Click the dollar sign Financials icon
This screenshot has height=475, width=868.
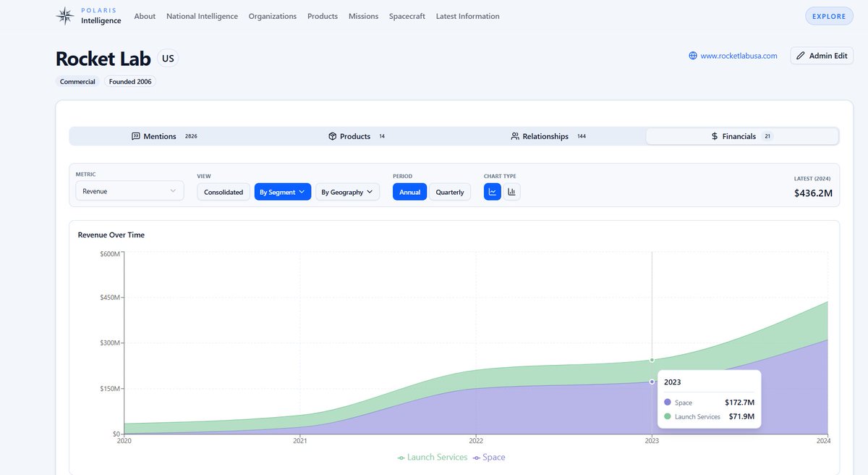715,136
